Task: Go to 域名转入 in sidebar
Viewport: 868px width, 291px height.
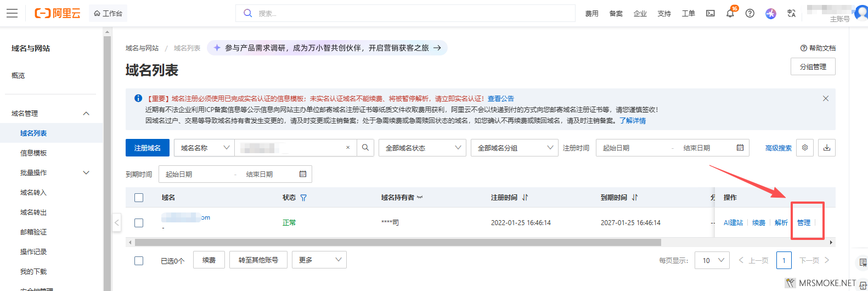Action: [33, 193]
